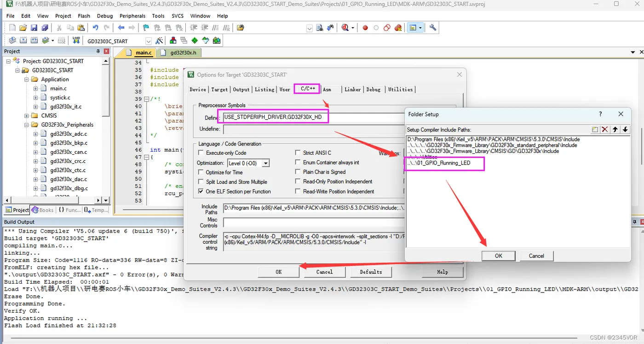Select Software Packs green diamond icon

[x=195, y=41]
